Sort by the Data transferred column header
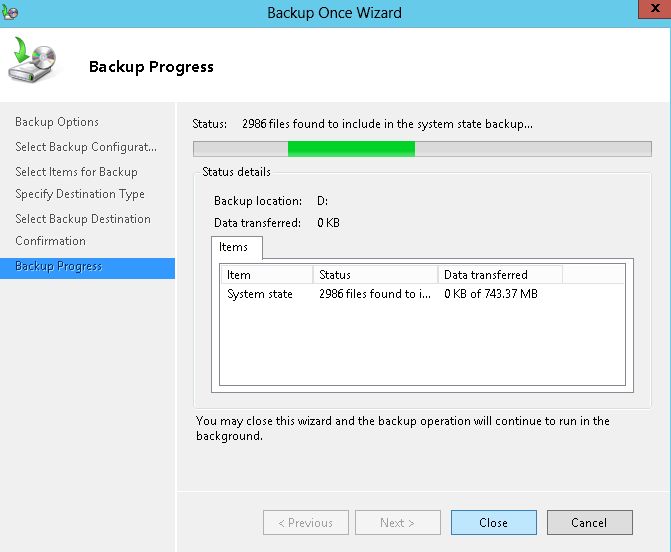Image resolution: width=671 pixels, height=552 pixels. [x=500, y=275]
